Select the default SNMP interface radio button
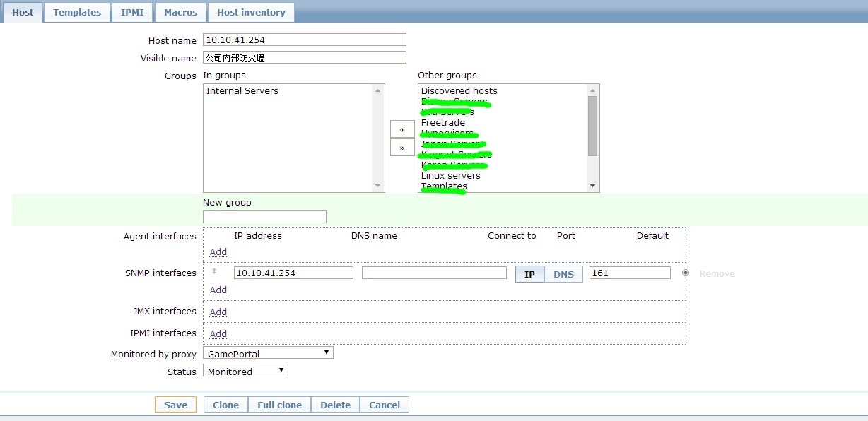This screenshot has height=421, width=868. [x=684, y=273]
